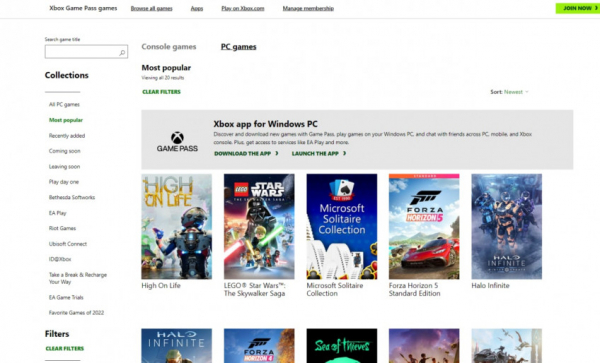Select All PC games collection

[64, 104]
